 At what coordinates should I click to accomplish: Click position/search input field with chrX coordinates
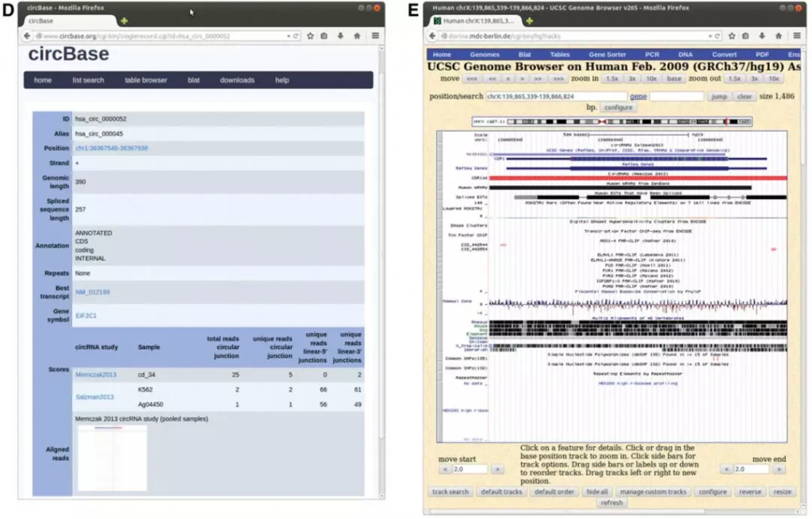[556, 97]
